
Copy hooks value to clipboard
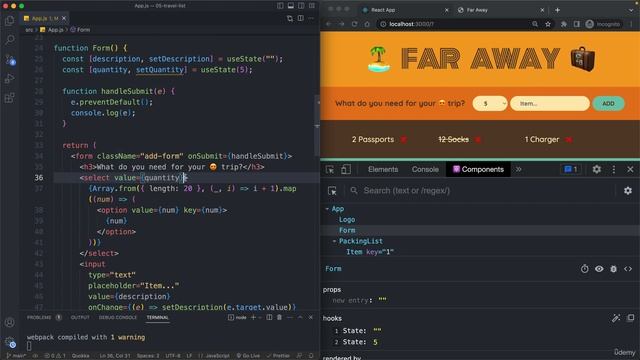click(631, 318)
